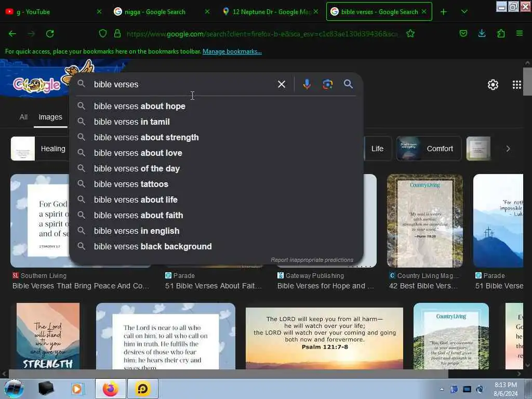The width and height of the screenshot is (532, 399).
Task: Choose suggestion bible verses tattoos
Action: pyautogui.click(x=216, y=184)
